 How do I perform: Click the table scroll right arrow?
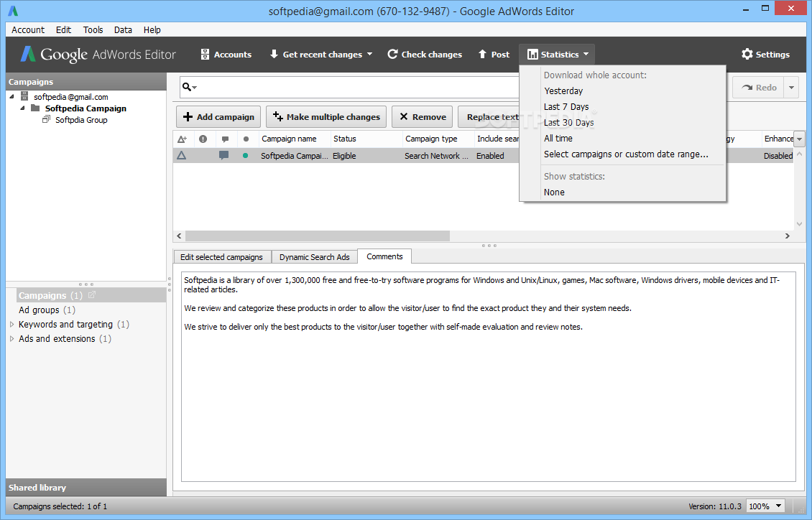787,236
